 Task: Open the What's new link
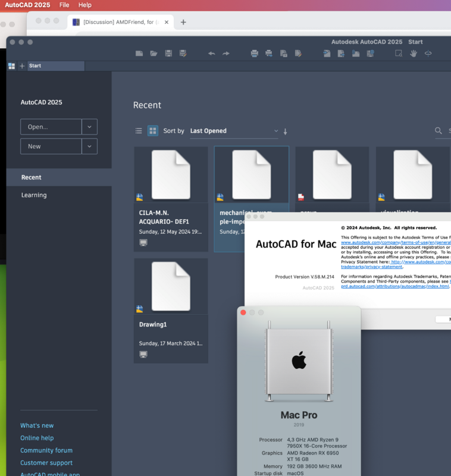click(37, 425)
